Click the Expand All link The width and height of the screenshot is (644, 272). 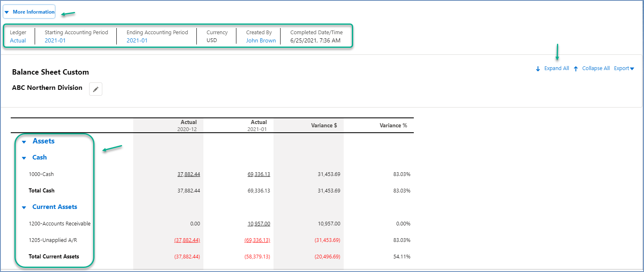[x=557, y=68]
